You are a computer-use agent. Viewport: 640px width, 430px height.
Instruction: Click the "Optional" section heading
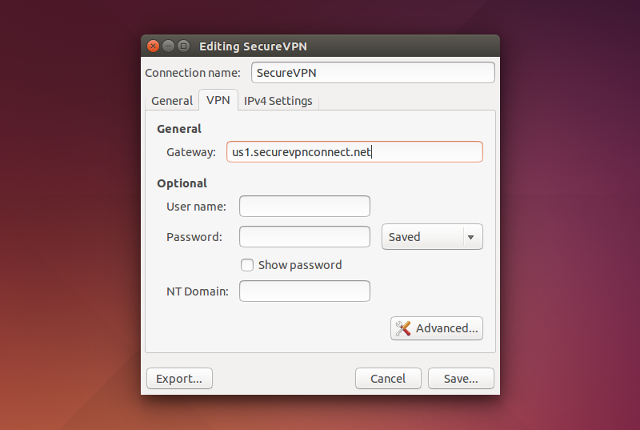[182, 184]
